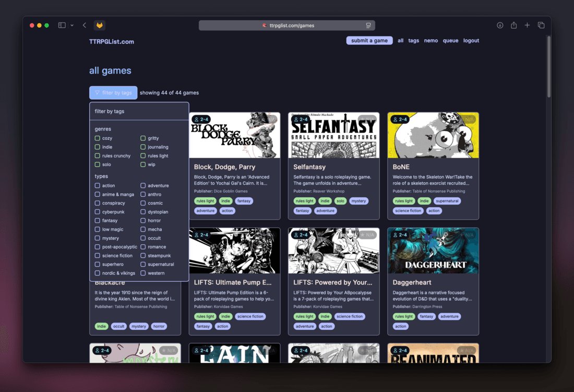Image resolution: width=574 pixels, height=392 pixels.
Task: Toggle the mecha type checkbox
Action: click(143, 230)
